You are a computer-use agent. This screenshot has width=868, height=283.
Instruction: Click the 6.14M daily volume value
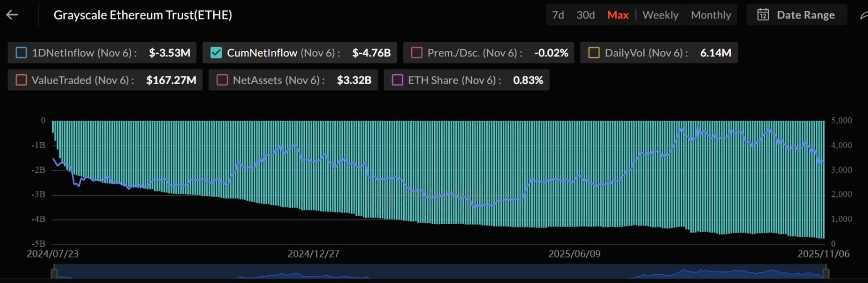point(716,53)
